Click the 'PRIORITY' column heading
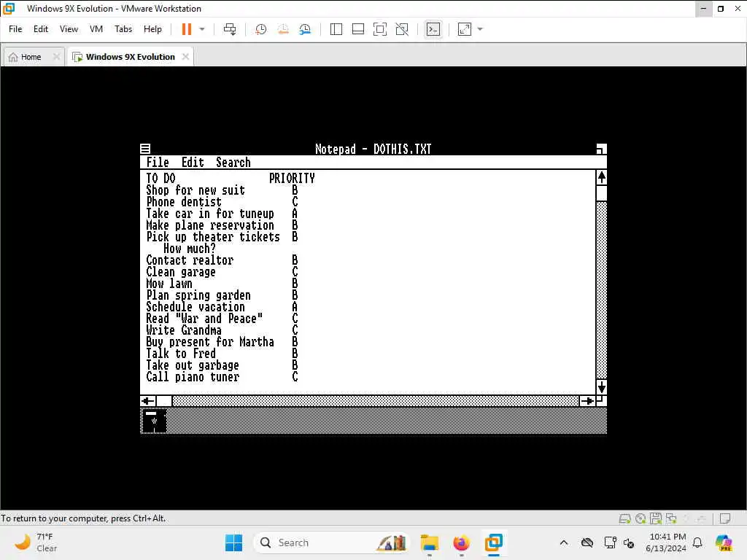The width and height of the screenshot is (747, 560). point(292,179)
